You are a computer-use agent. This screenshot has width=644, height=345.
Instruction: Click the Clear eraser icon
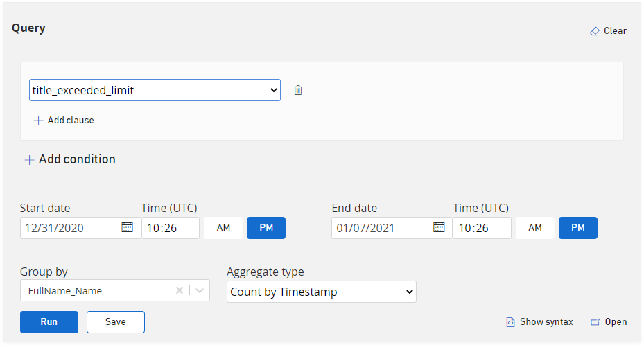(594, 31)
